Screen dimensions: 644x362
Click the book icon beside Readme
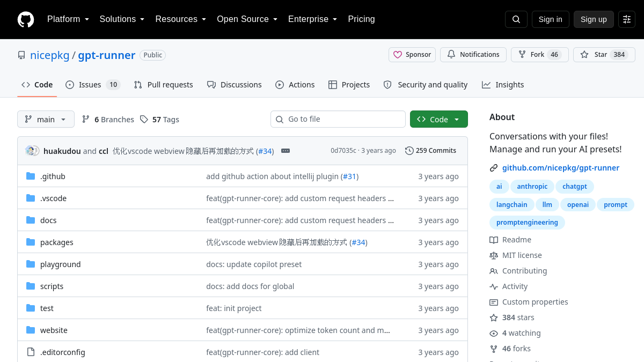tap(494, 240)
